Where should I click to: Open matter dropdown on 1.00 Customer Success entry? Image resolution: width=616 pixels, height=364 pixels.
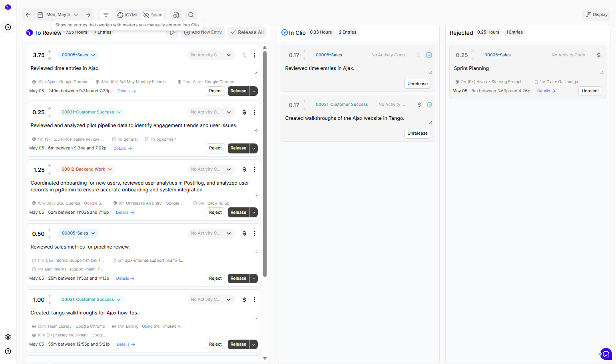pyautogui.click(x=91, y=300)
